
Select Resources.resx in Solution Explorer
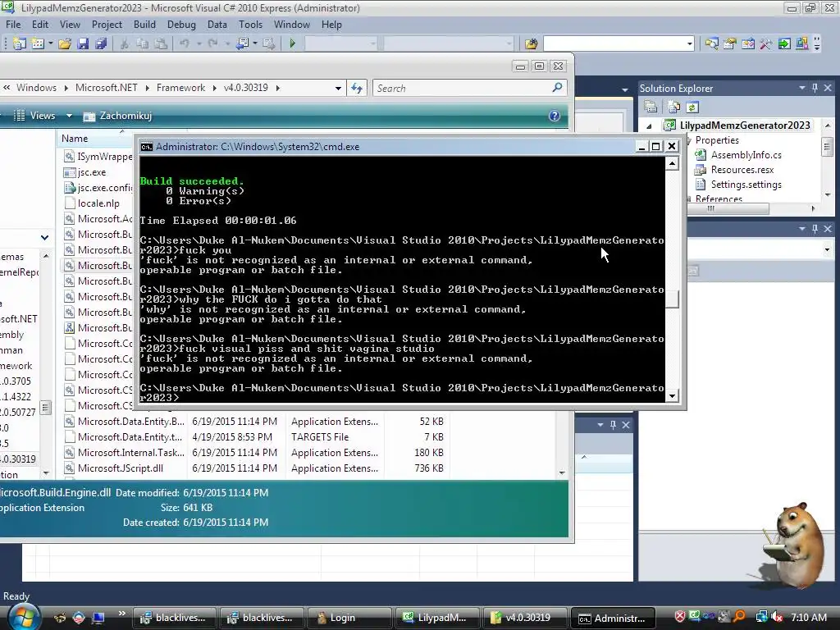click(x=742, y=170)
